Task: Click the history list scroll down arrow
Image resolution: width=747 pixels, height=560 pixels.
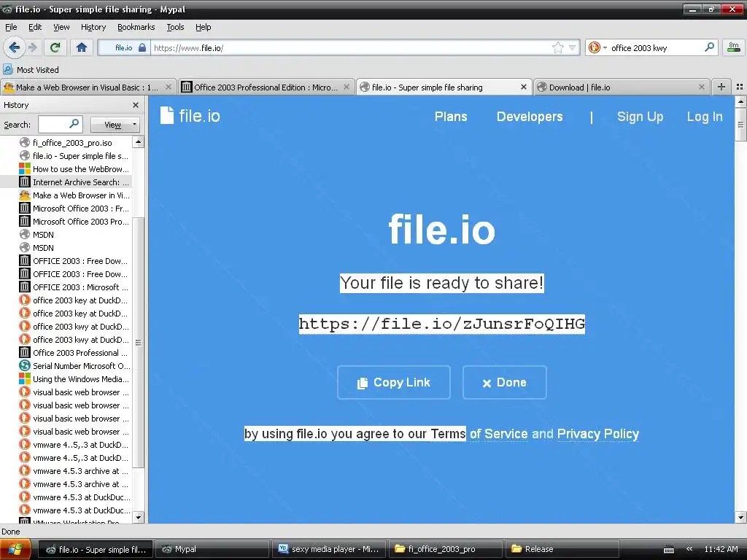Action: pyautogui.click(x=138, y=517)
